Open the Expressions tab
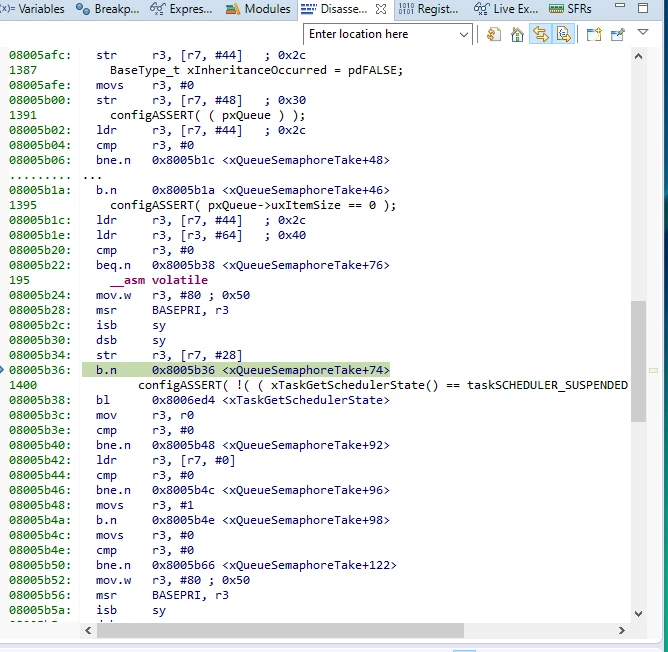The image size is (668, 652). coord(181,9)
